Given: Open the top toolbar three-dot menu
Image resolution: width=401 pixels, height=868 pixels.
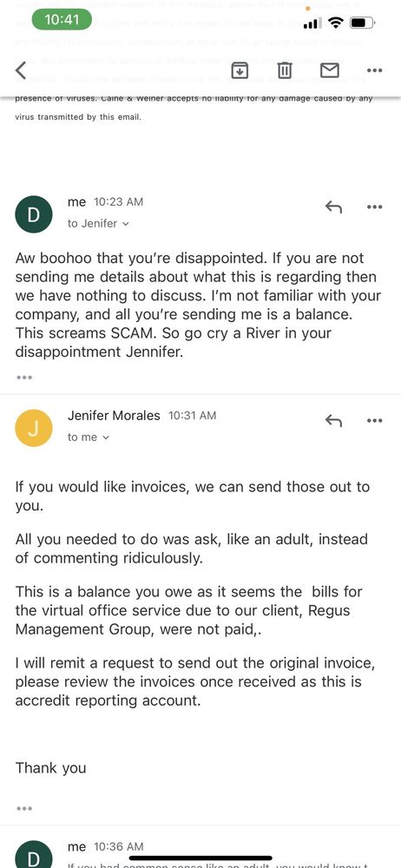Looking at the screenshot, I should [x=375, y=70].
